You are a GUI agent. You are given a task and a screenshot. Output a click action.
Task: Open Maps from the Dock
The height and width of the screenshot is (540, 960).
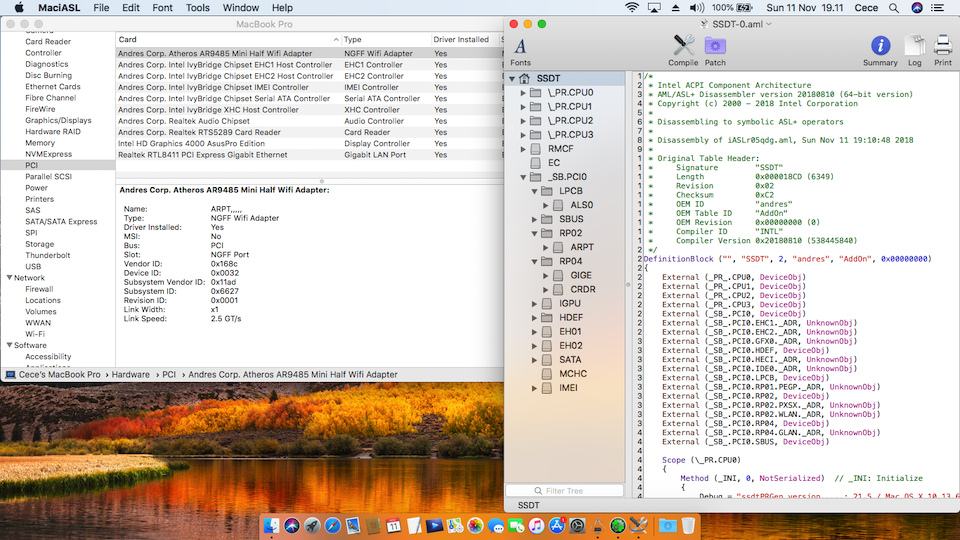[455, 525]
